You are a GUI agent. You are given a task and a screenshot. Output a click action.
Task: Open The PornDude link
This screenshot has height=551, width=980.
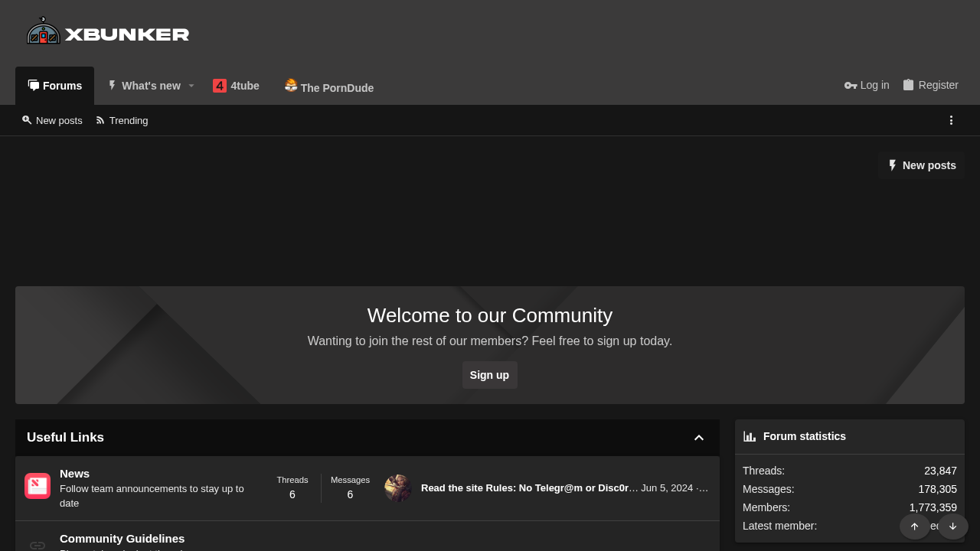329,86
